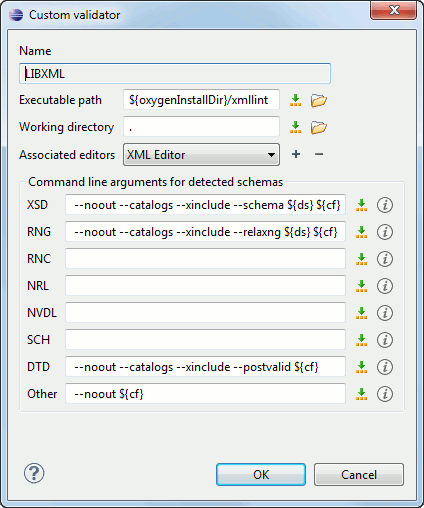Viewport: 424px width, 508px height.
Task: Click the Executable path text field
Action: click(x=201, y=99)
